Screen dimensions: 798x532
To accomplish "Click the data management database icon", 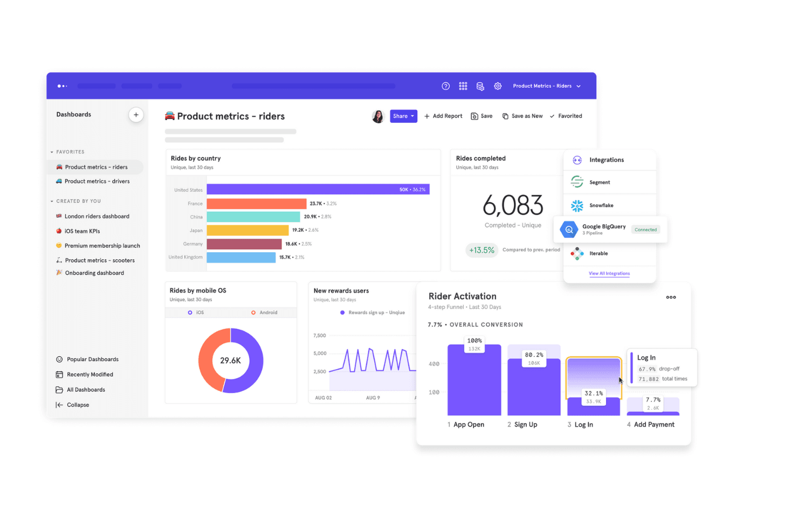I will click(x=480, y=86).
